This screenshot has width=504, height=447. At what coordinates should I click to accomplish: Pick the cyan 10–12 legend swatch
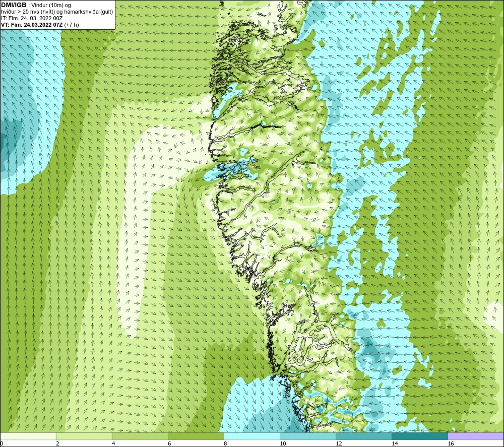tap(308, 436)
